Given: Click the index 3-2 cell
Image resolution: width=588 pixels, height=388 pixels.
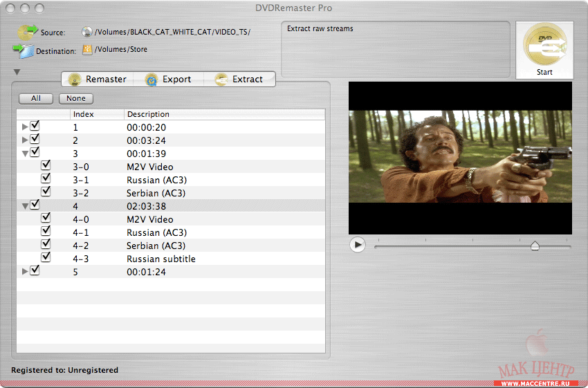Looking at the screenshot, I should pyautogui.click(x=81, y=193).
